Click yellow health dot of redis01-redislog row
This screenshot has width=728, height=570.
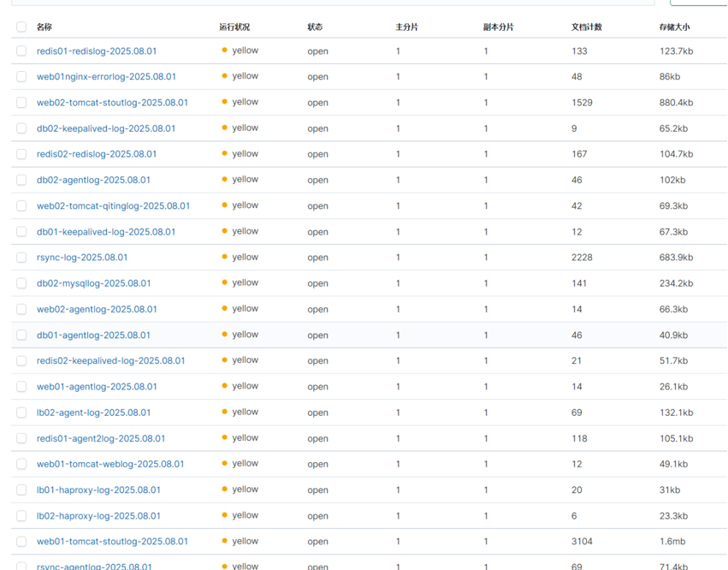click(225, 50)
